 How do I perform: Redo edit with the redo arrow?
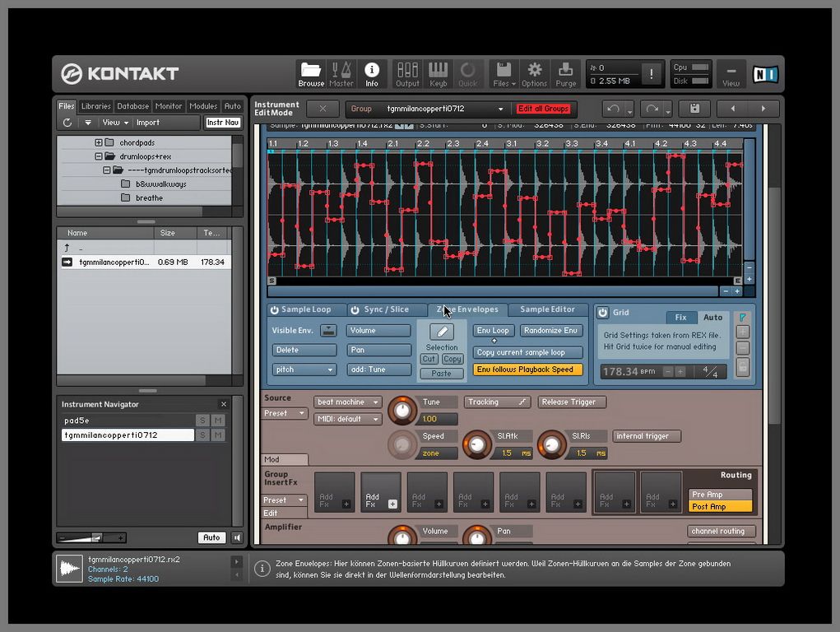point(652,109)
